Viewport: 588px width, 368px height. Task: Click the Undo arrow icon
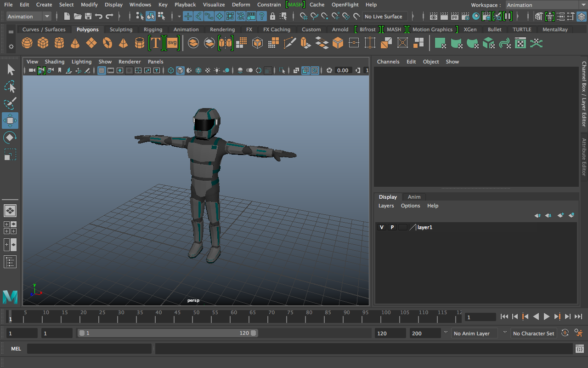[99, 17]
